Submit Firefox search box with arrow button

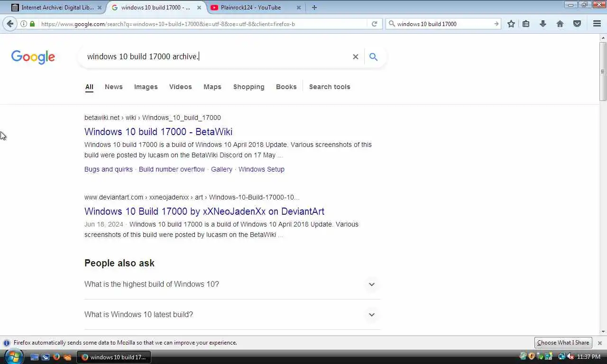[x=496, y=24]
